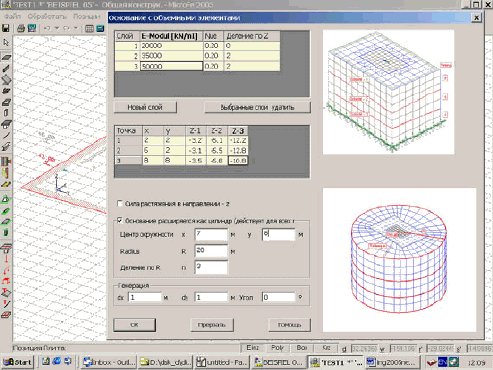This screenshot has height=370, width=493.
Task: Open the Файл menu
Action: pyautogui.click(x=13, y=16)
